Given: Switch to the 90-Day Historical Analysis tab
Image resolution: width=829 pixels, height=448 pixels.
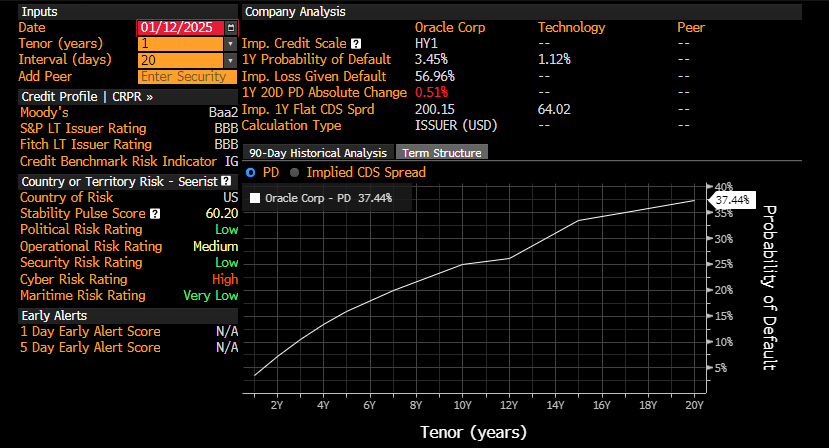Looking at the screenshot, I should coord(318,153).
